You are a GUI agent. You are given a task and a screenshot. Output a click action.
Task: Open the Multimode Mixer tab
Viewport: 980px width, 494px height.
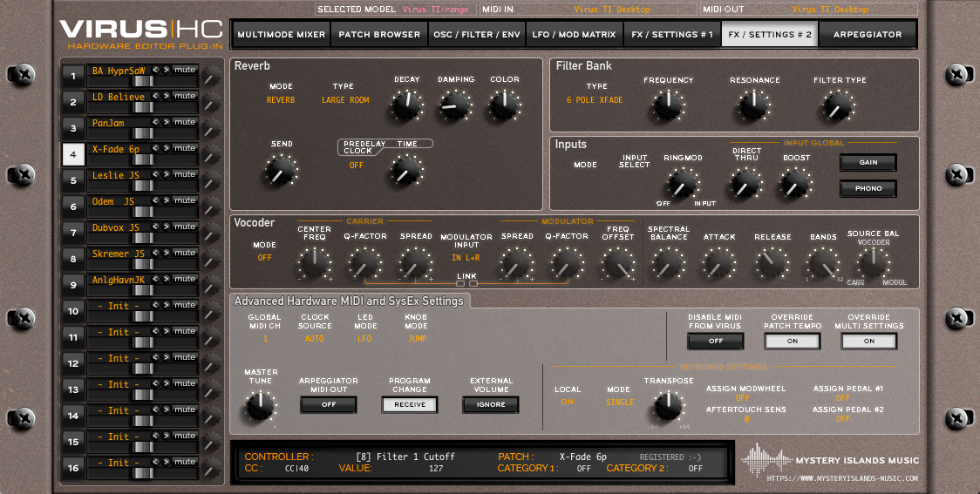pyautogui.click(x=282, y=34)
